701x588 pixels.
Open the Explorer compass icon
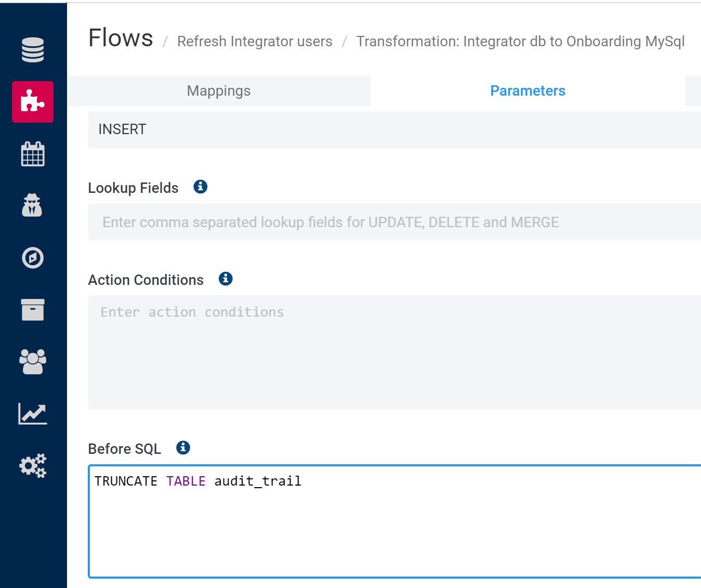(x=33, y=258)
